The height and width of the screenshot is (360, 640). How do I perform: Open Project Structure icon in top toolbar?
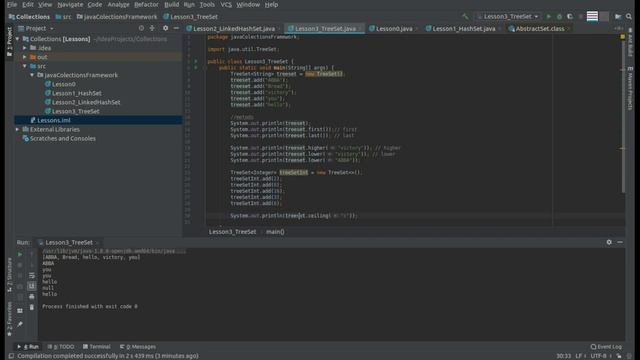coord(618,17)
